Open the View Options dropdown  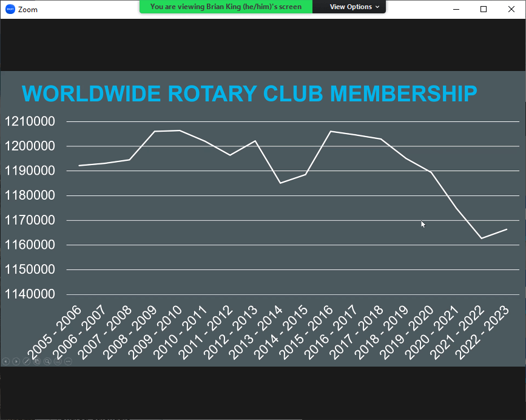pyautogui.click(x=354, y=7)
